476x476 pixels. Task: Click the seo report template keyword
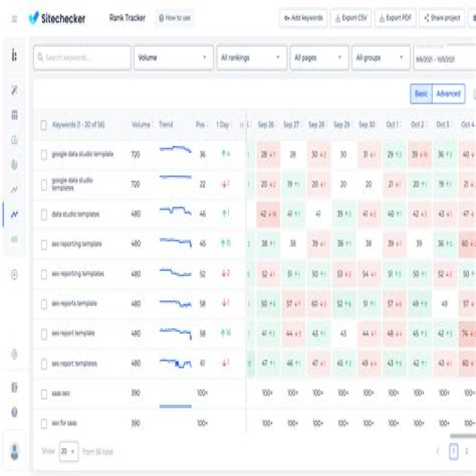(73, 333)
